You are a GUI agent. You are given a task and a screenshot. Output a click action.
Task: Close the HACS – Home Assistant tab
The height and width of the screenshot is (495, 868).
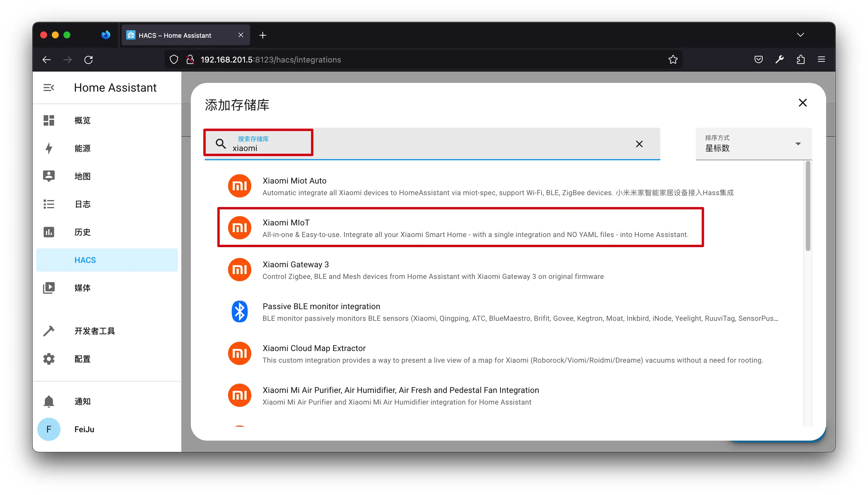click(x=241, y=35)
